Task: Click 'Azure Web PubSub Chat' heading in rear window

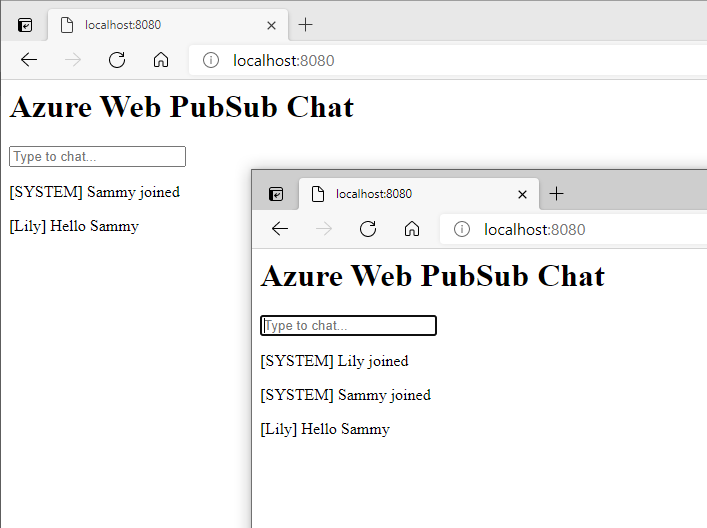Action: tap(182, 107)
